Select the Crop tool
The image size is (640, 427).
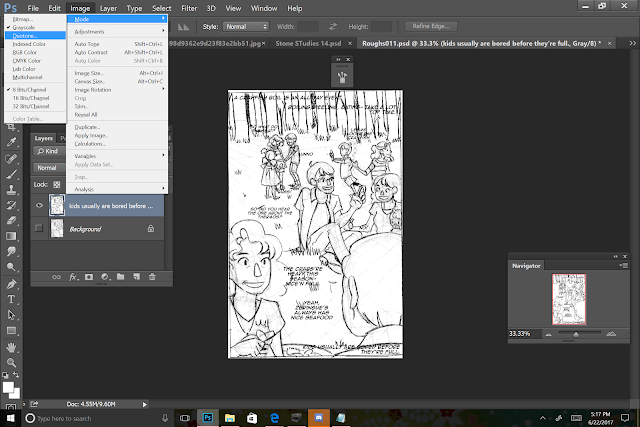11,127
